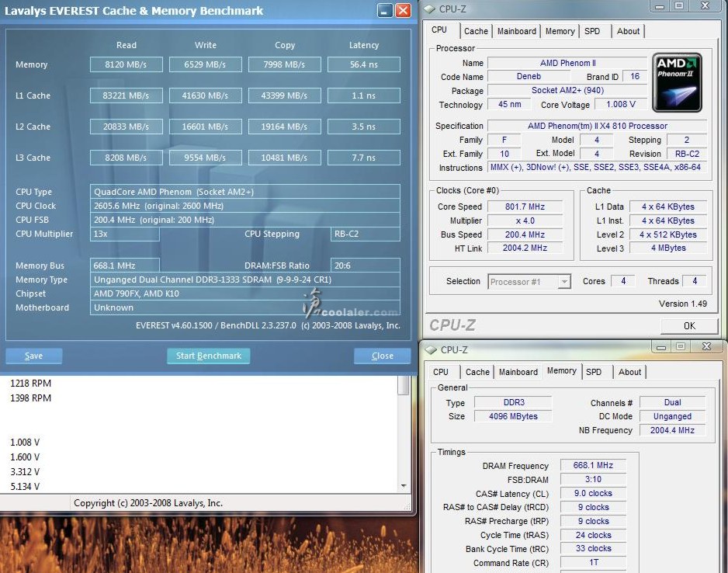The height and width of the screenshot is (573, 728).
Task: Click the 3.312 V entry in the list
Action: pos(25,472)
